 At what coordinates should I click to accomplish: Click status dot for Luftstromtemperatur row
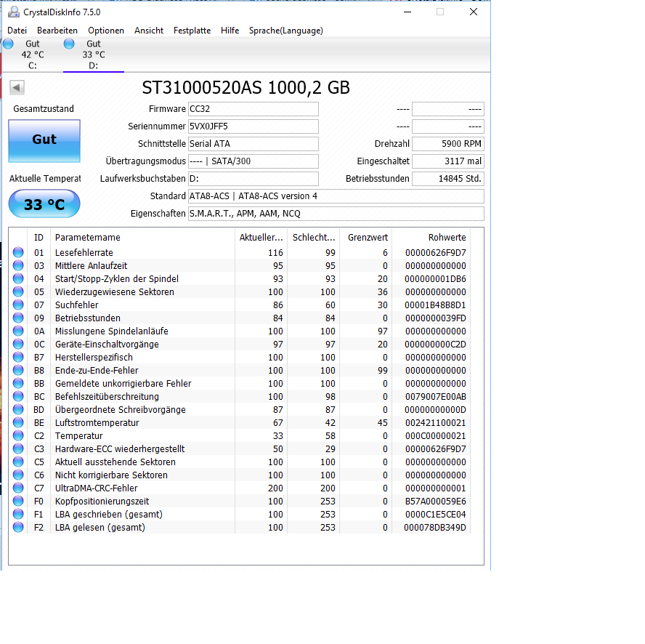(18, 422)
